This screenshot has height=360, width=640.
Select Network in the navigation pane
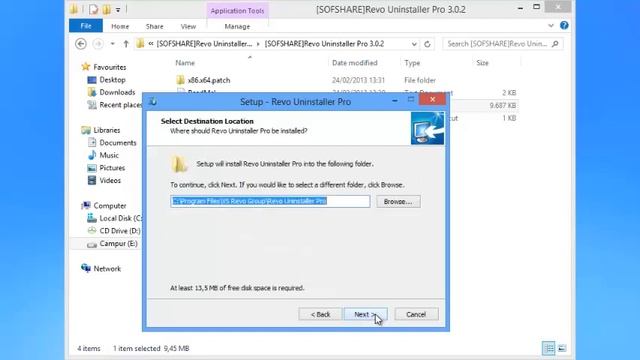pos(107,269)
